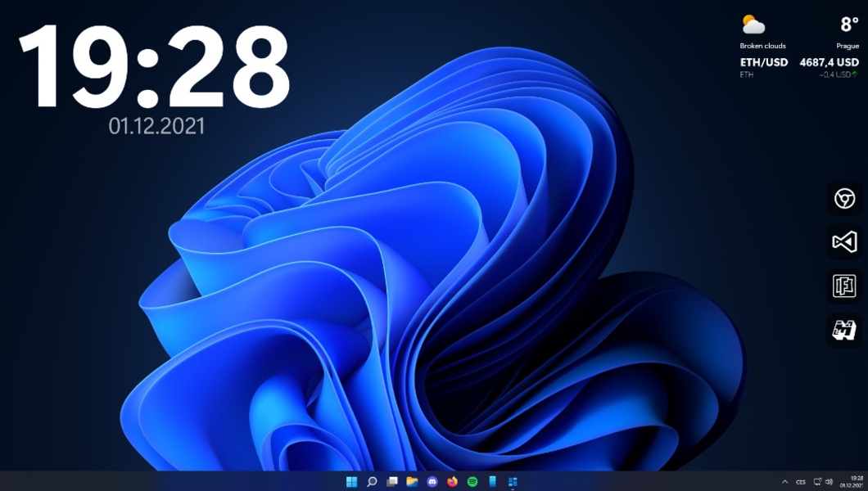Open Task View on the taskbar
The image size is (868, 491).
pos(392,481)
